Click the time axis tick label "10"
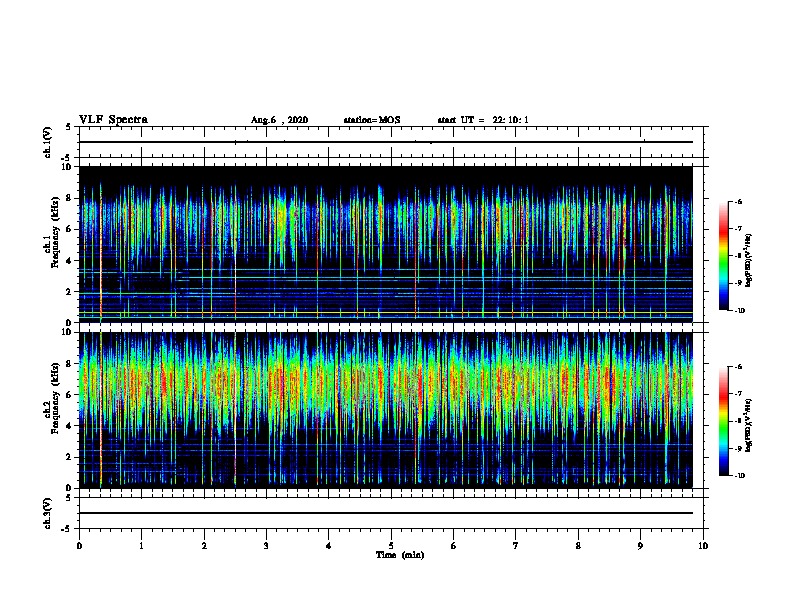This screenshot has height=612, width=792. pyautogui.click(x=703, y=546)
